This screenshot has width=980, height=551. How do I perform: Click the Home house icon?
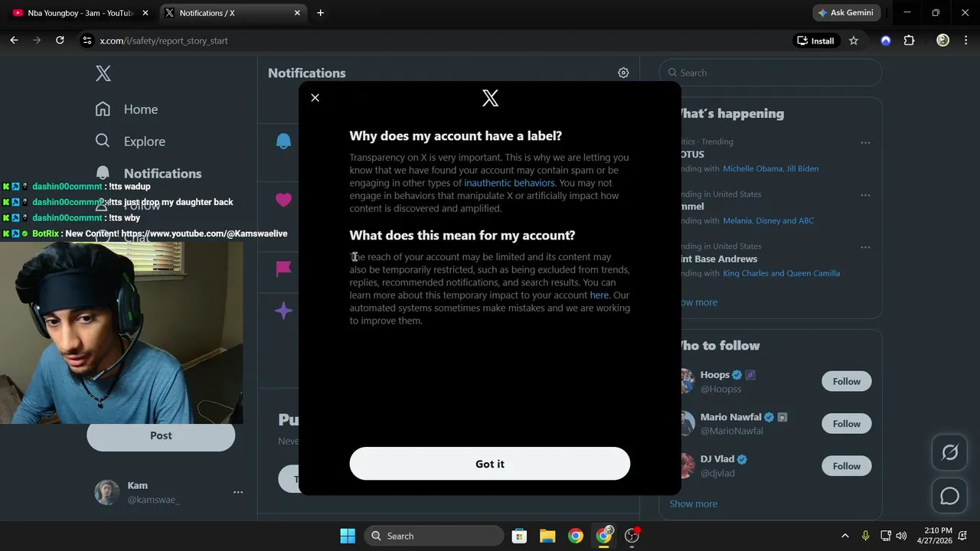103,109
